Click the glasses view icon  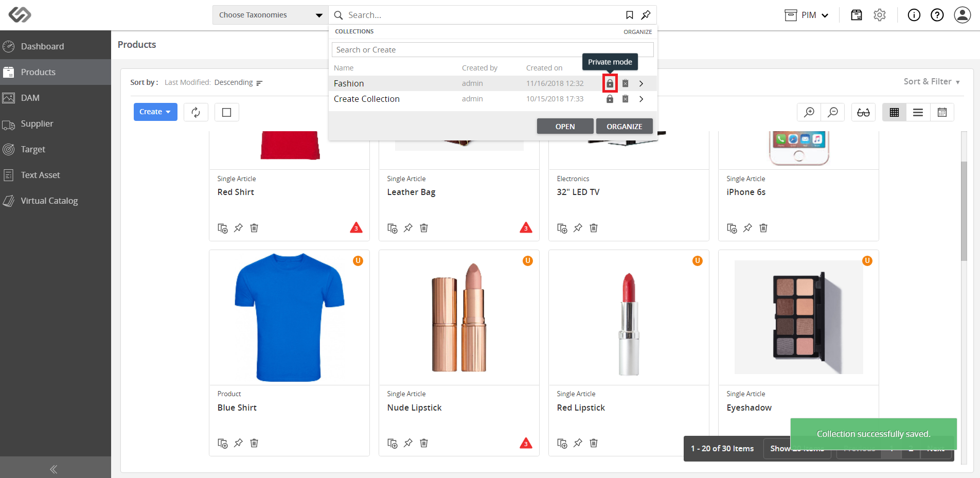click(863, 112)
